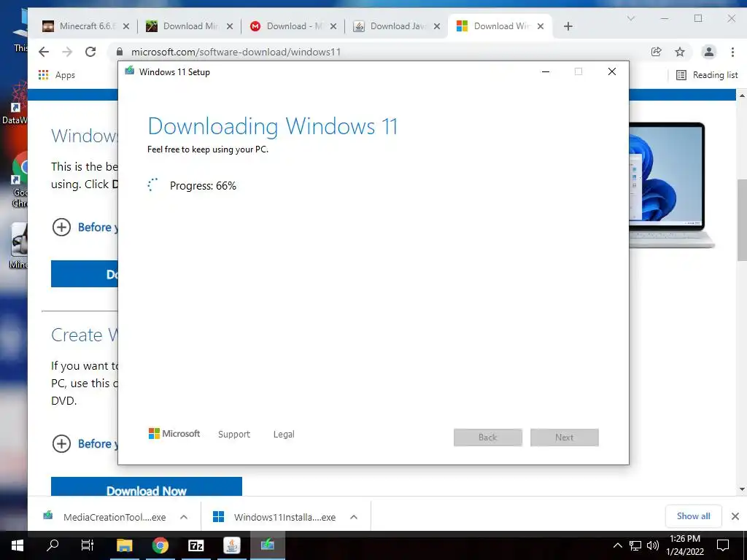This screenshot has height=560, width=747.
Task: Open the MEGA Download tab
Action: (x=293, y=26)
